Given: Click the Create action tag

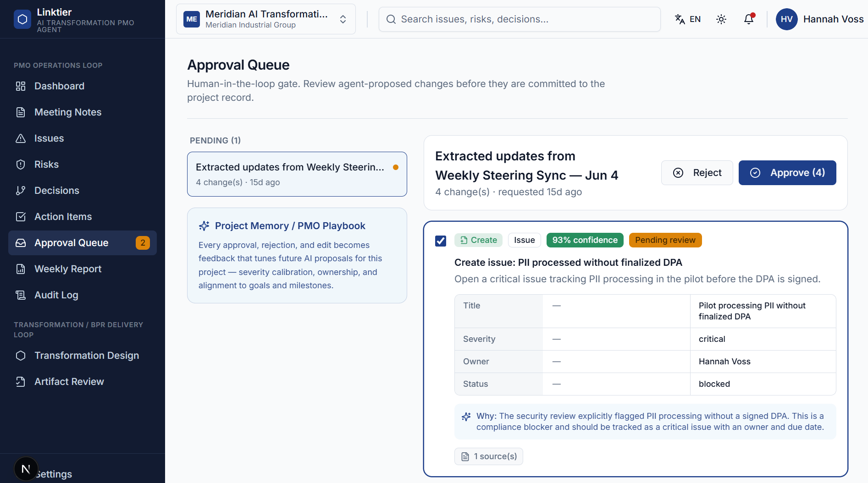Looking at the screenshot, I should coord(479,240).
